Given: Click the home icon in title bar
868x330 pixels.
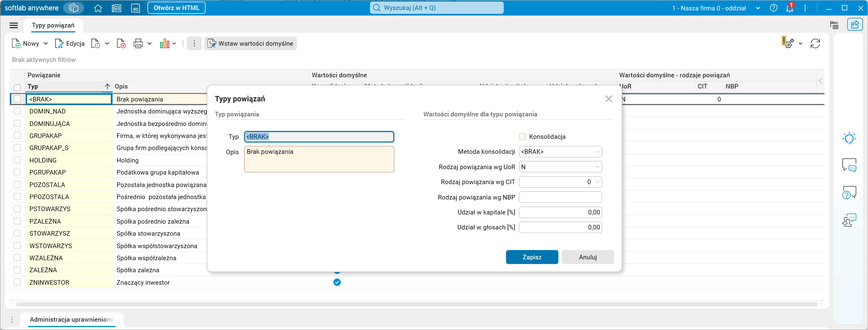Looking at the screenshot, I should 98,8.
